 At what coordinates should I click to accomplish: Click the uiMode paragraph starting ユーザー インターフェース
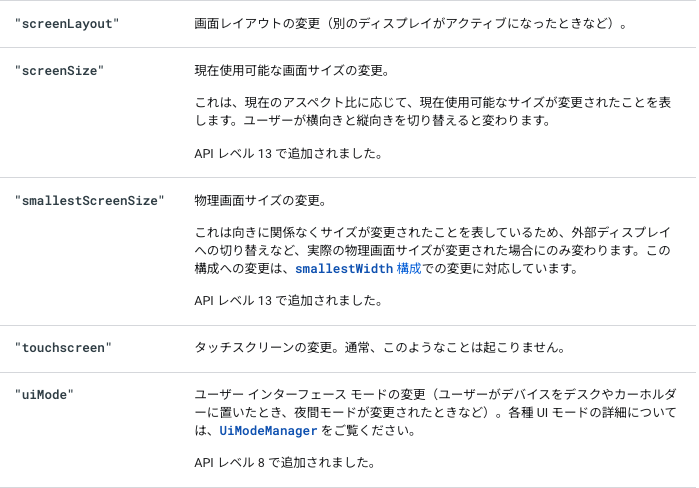pyautogui.click(x=436, y=413)
